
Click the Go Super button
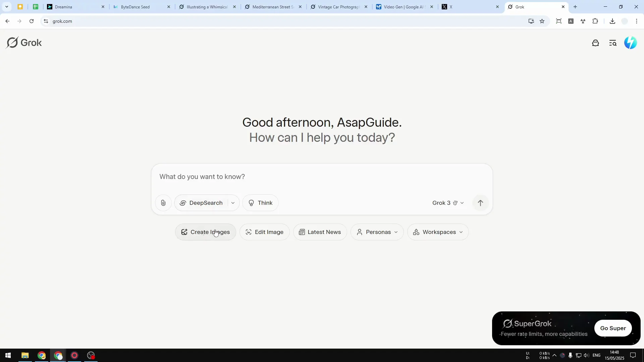point(613,328)
